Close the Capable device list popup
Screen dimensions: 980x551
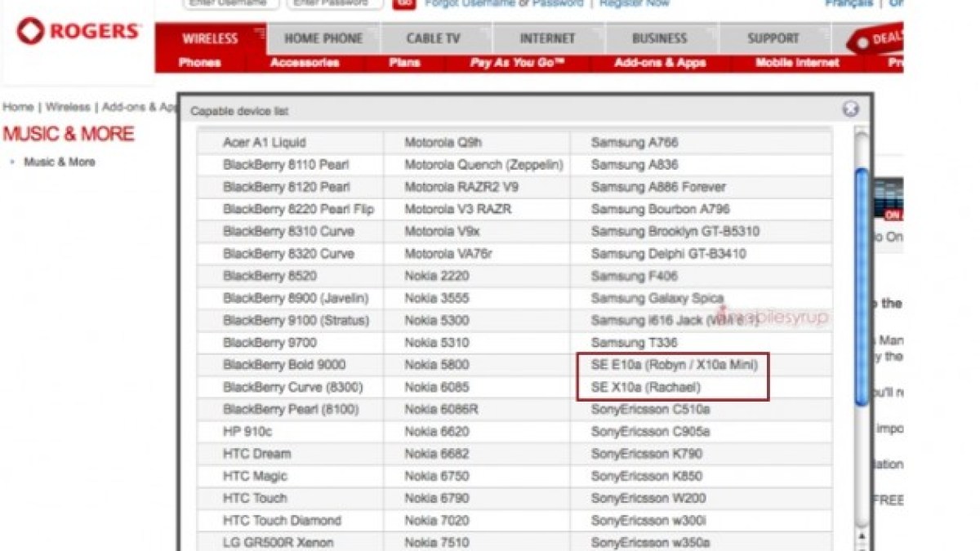coord(850,109)
